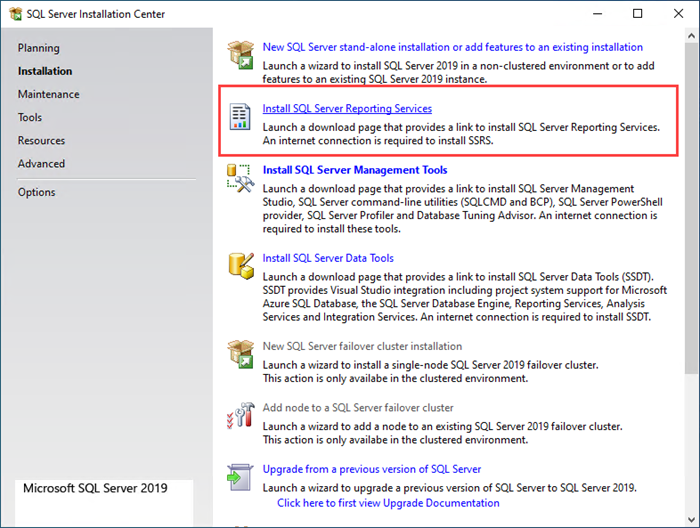Open the Options page
Viewport: 700px width, 528px height.
(37, 192)
